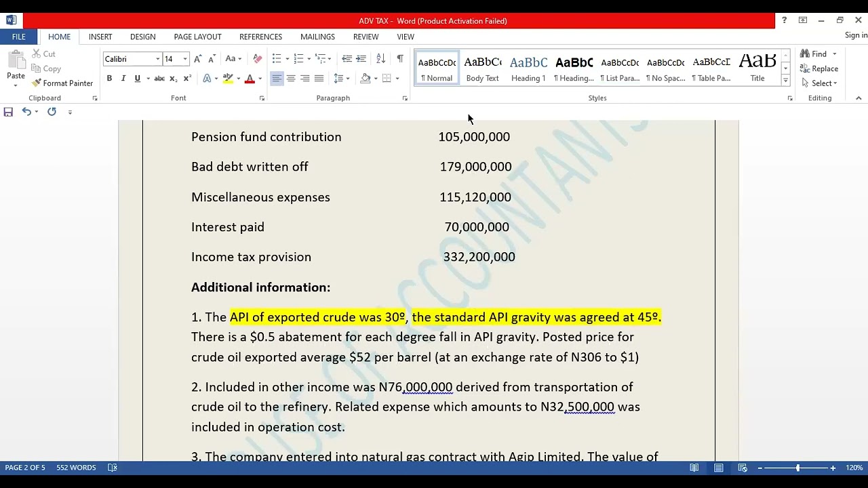This screenshot has height=488, width=868.
Task: Customize Quick Access Toolbar dropdown
Action: pyautogui.click(x=70, y=113)
